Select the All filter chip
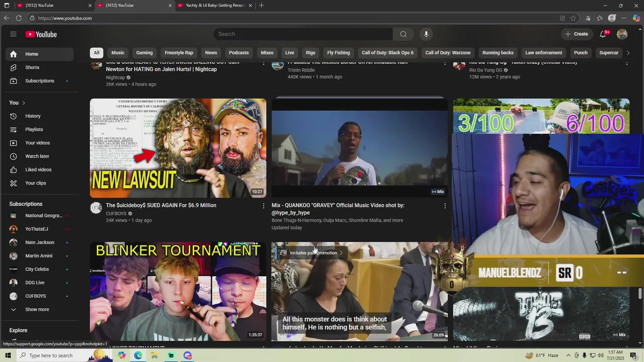The height and width of the screenshot is (362, 644). tap(97, 53)
